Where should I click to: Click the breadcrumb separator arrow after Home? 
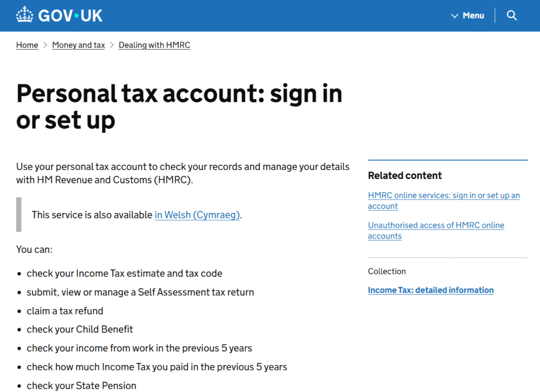(45, 45)
